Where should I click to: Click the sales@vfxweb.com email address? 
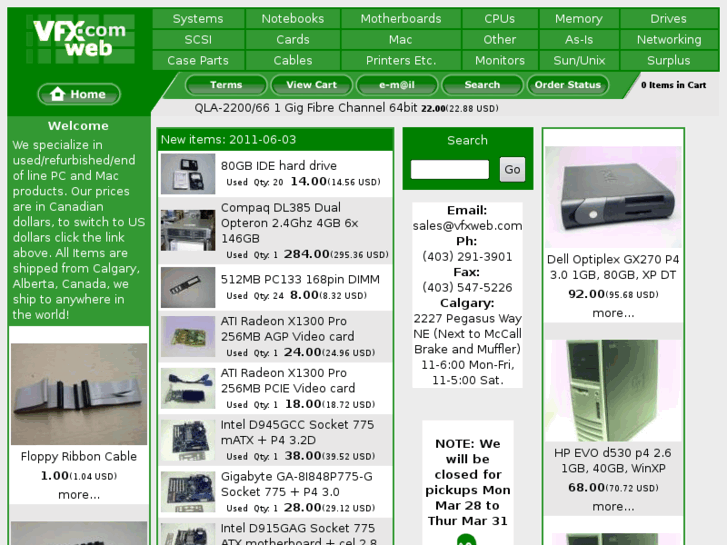pos(467,226)
